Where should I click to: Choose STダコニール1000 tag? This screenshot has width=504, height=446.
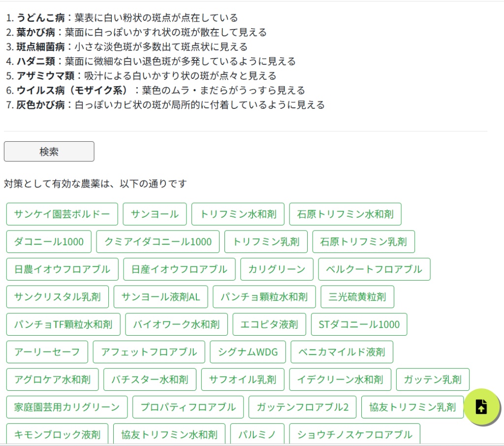(359, 324)
